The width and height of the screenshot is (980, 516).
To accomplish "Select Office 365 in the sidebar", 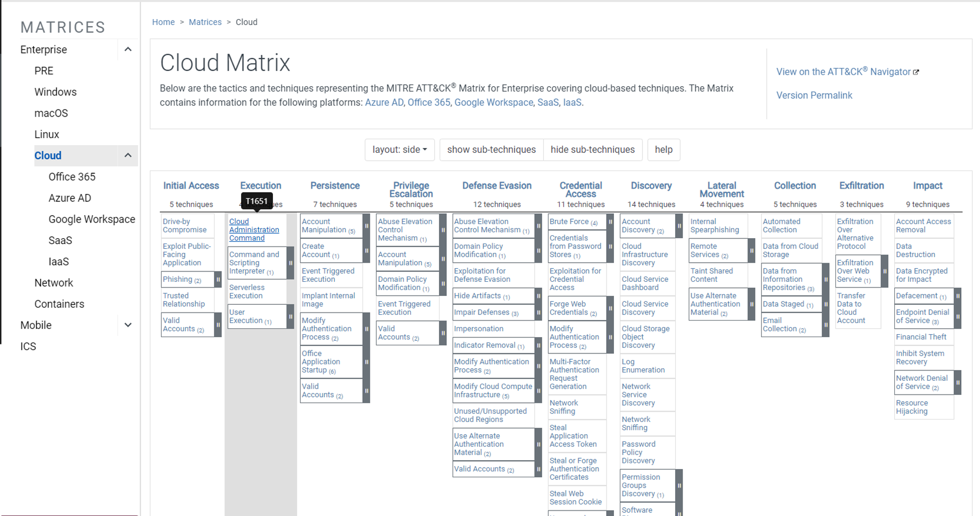I will click(x=72, y=176).
